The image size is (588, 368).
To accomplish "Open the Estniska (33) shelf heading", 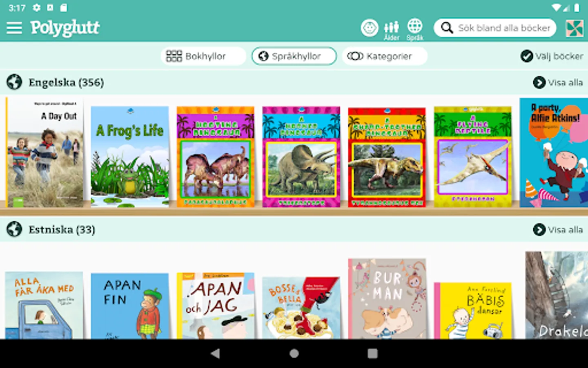I will (62, 229).
